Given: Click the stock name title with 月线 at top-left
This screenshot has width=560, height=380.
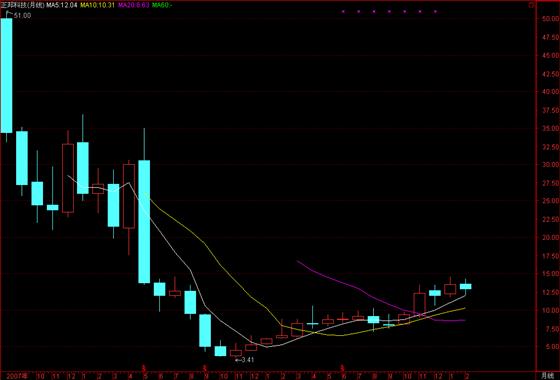Looking at the screenshot, I should coord(22,5).
